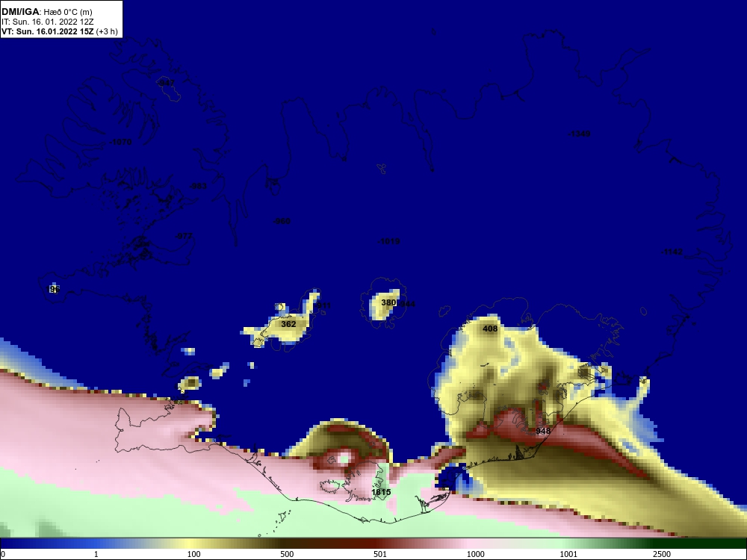Click the -947 map value
Screen dimensions: 747x560
pyautogui.click(x=166, y=84)
